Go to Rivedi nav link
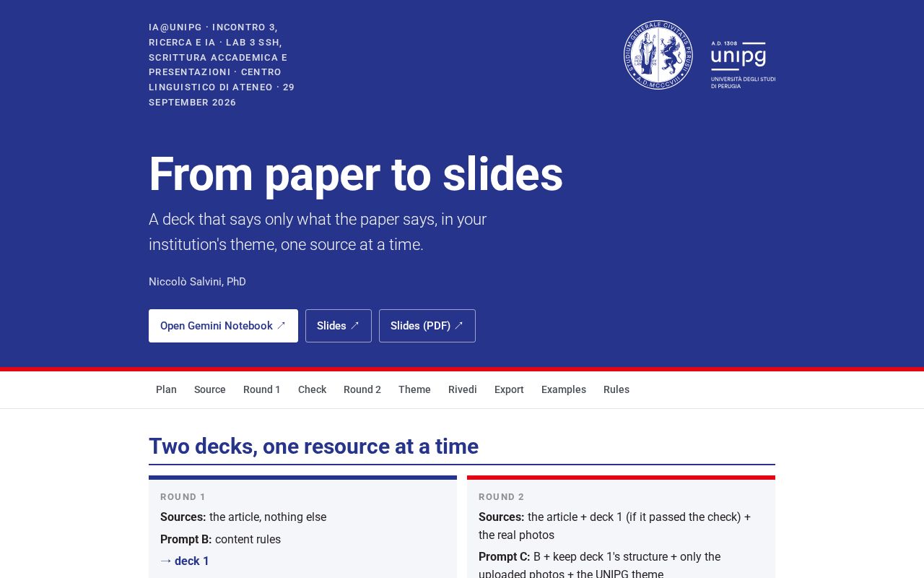The width and height of the screenshot is (924, 578). click(x=463, y=389)
